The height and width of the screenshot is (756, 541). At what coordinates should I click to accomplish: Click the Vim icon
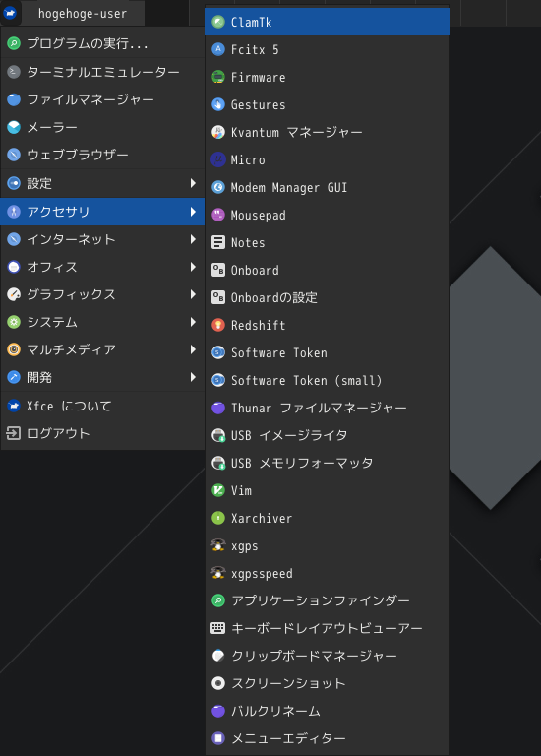tap(218, 490)
